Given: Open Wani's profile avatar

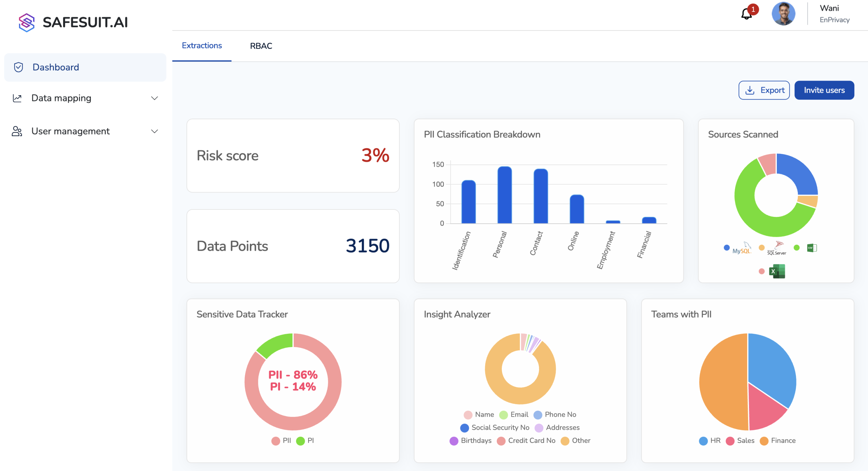Looking at the screenshot, I should click(784, 14).
